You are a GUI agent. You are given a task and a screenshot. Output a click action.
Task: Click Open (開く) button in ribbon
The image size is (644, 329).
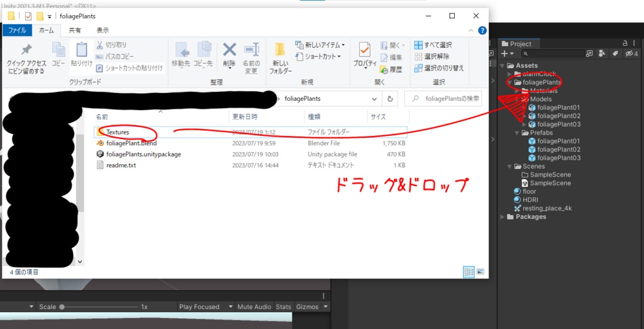393,45
